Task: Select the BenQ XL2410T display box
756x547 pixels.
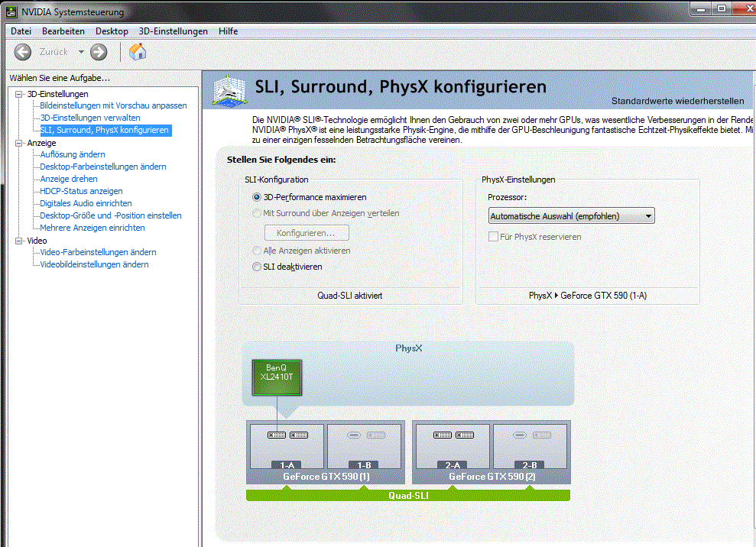Action: pos(277,377)
